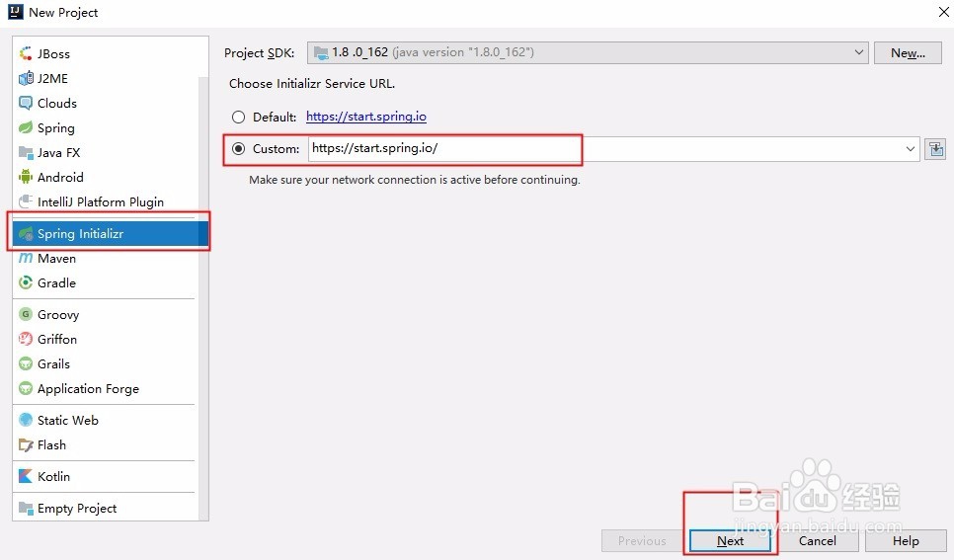Click the IntelliJ Platform Plugin icon
Image resolution: width=954 pixels, height=560 pixels.
coord(26,201)
